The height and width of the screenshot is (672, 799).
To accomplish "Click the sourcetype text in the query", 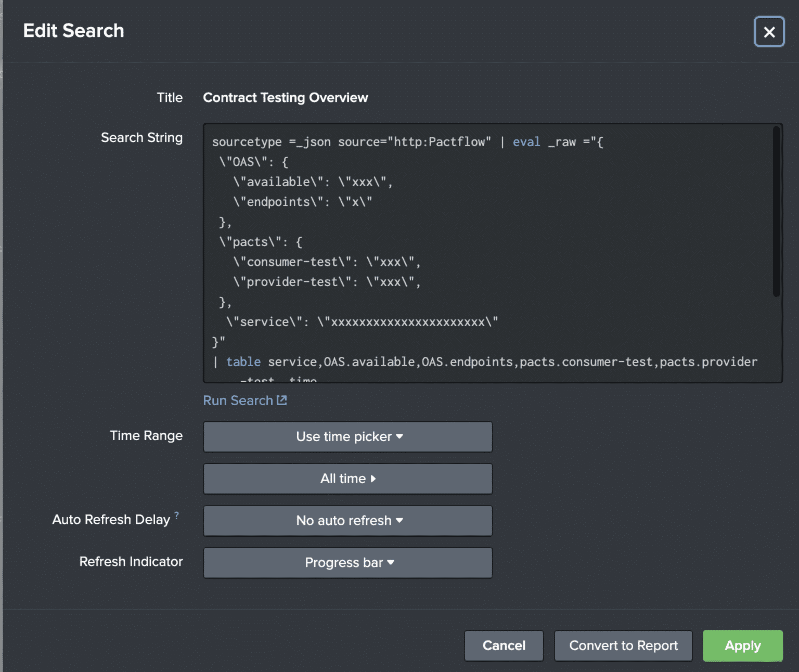I will pyautogui.click(x=247, y=141).
